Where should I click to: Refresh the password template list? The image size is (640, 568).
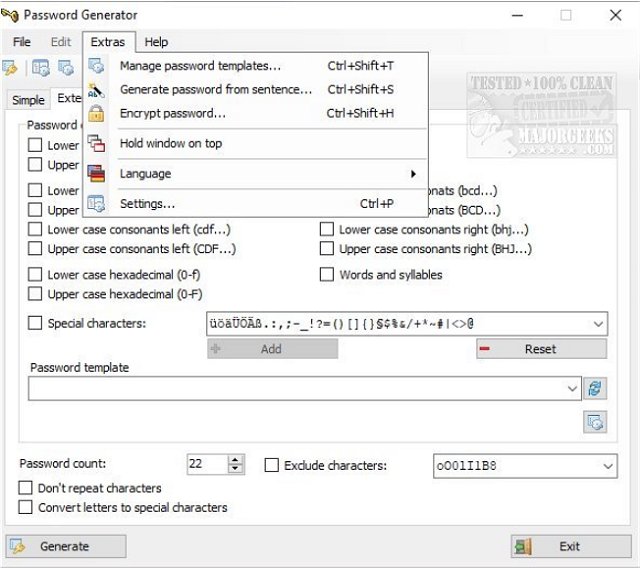[595, 388]
